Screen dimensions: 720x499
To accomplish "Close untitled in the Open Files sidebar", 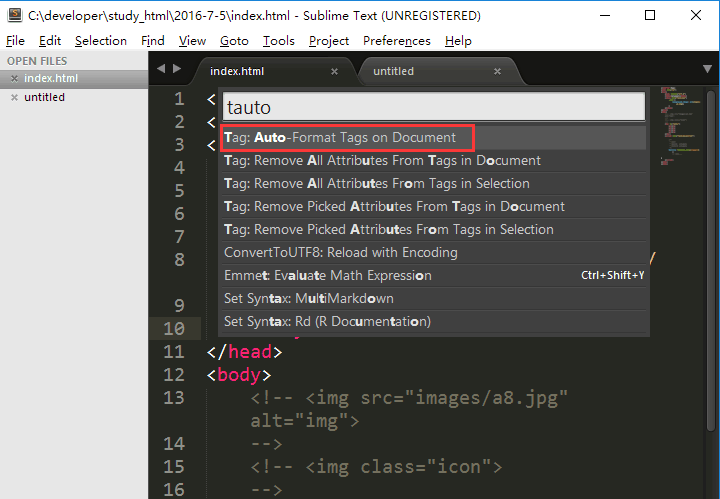I will pos(14,97).
